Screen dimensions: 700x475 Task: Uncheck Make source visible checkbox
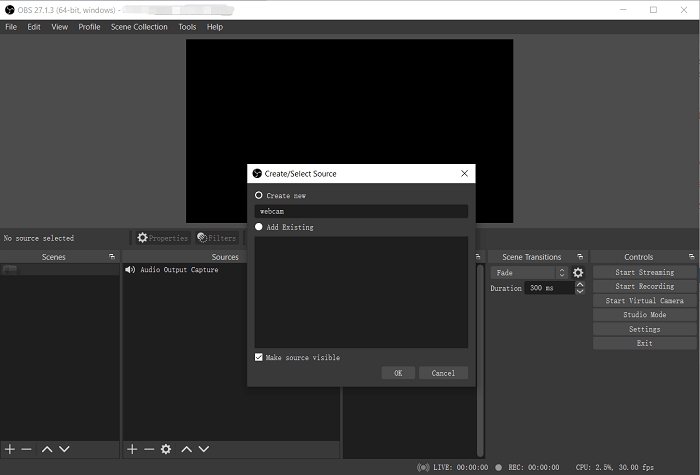tap(258, 357)
